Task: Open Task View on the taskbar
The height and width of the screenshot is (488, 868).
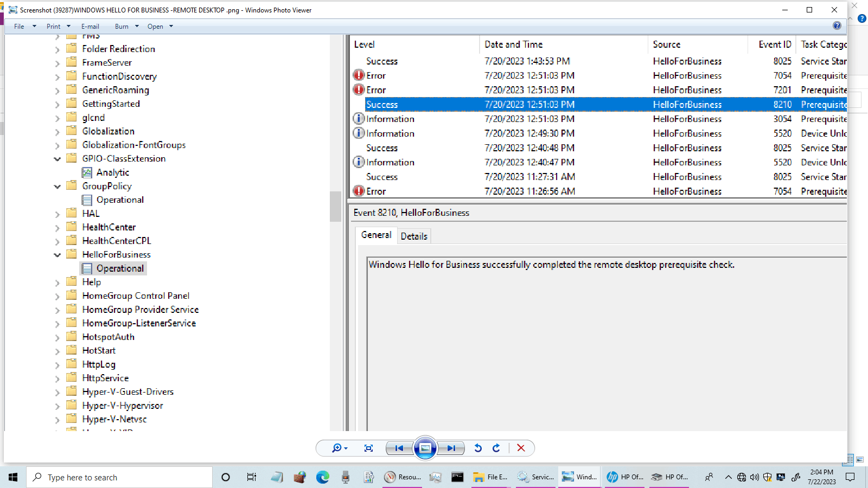Action: [251, 477]
